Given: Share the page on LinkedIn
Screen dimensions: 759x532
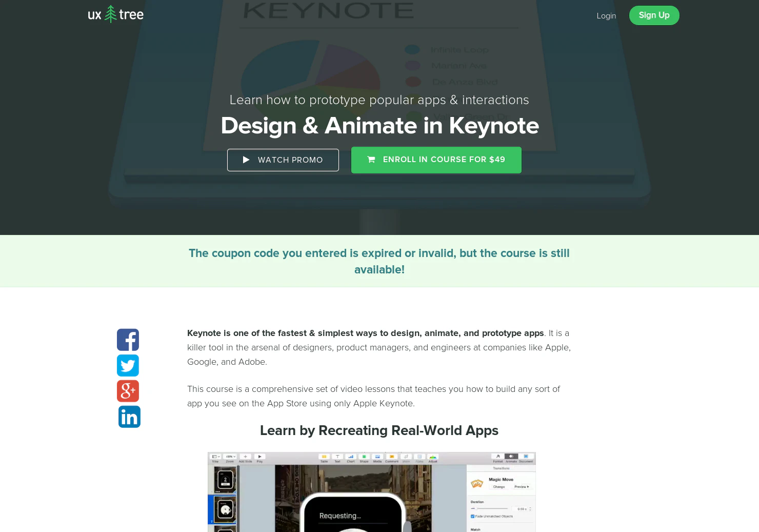Looking at the screenshot, I should point(129,417).
